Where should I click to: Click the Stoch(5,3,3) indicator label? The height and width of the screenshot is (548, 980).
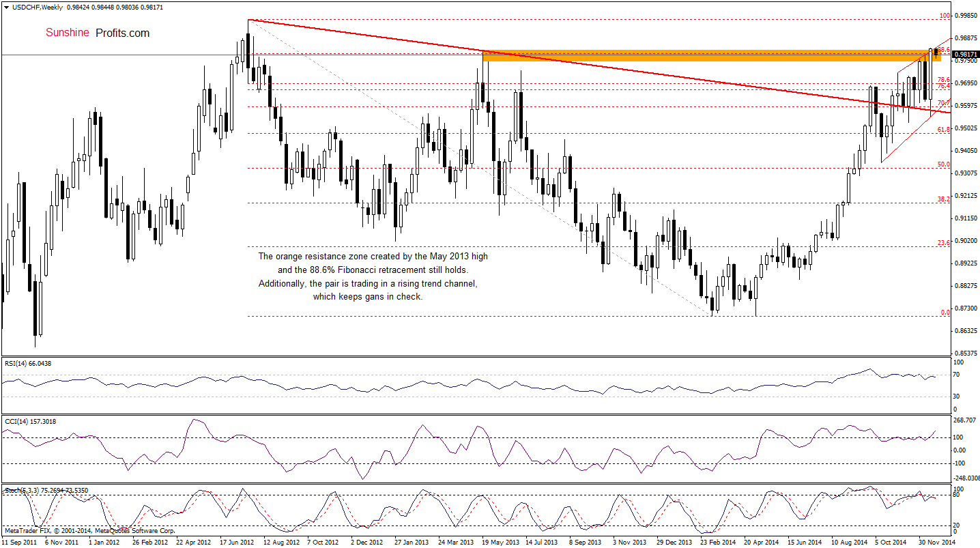click(x=47, y=490)
